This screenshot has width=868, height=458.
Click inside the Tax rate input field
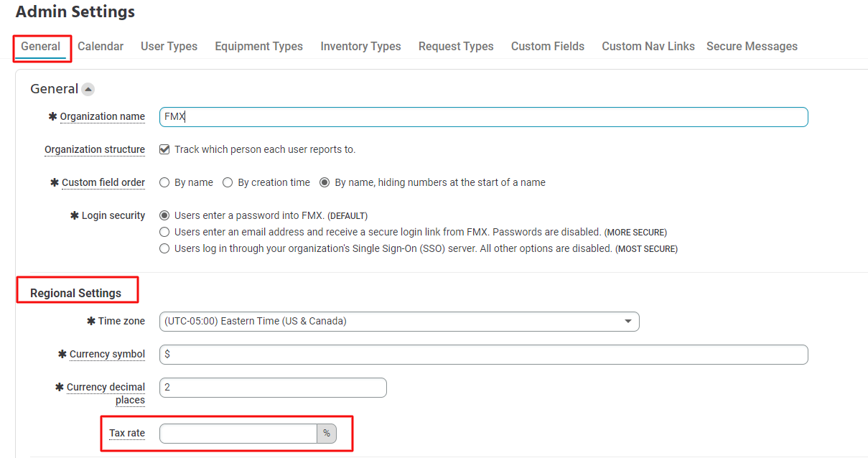click(237, 433)
